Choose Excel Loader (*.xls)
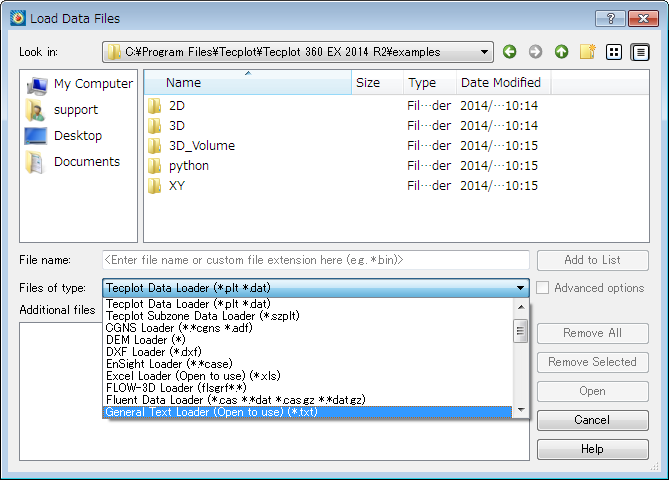Viewport: 670px width, 481px height. click(308, 375)
